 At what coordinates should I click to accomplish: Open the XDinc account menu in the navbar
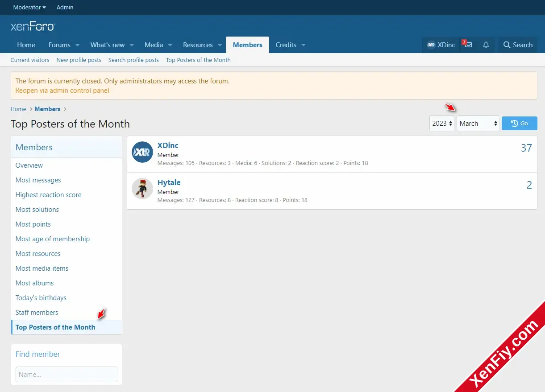pyautogui.click(x=441, y=45)
